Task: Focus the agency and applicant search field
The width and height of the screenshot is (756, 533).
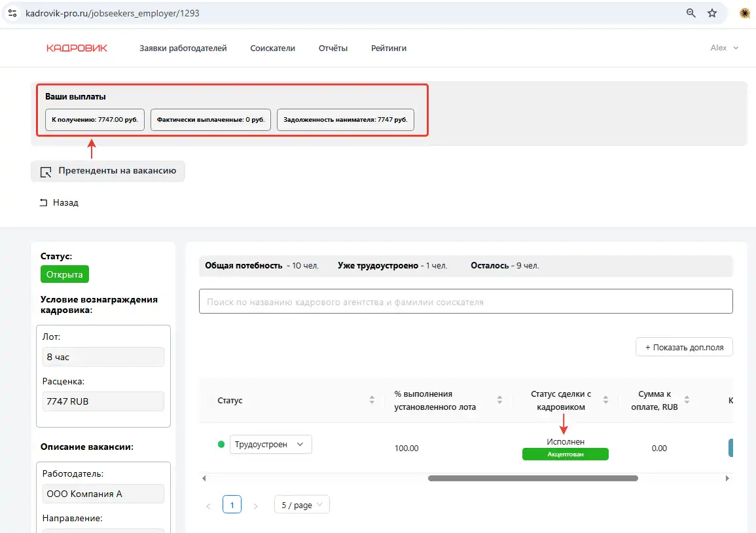Action: tap(465, 302)
